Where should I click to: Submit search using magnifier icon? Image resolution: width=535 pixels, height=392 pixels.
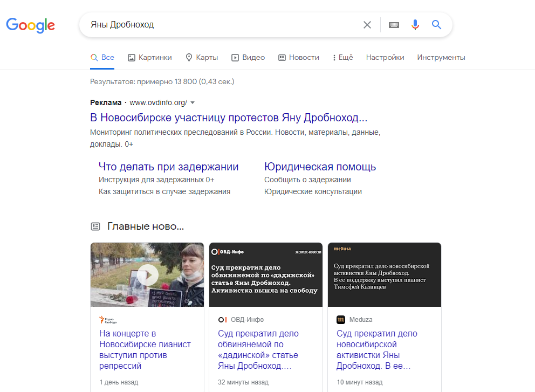pos(436,25)
